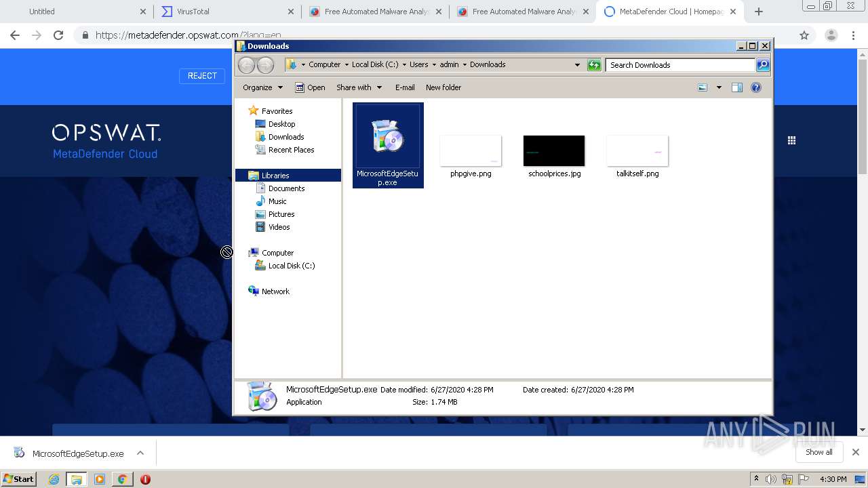This screenshot has height=488, width=868.
Task: Close the Chrome download bar
Action: click(856, 452)
